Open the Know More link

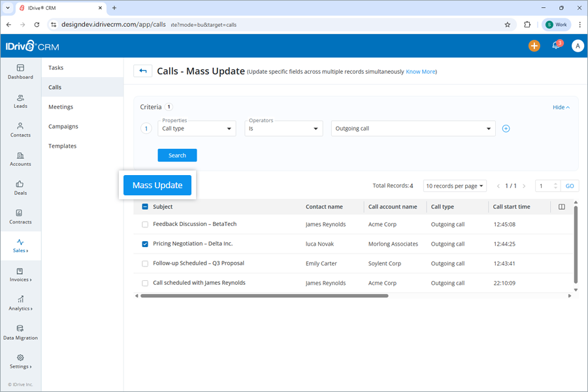421,72
